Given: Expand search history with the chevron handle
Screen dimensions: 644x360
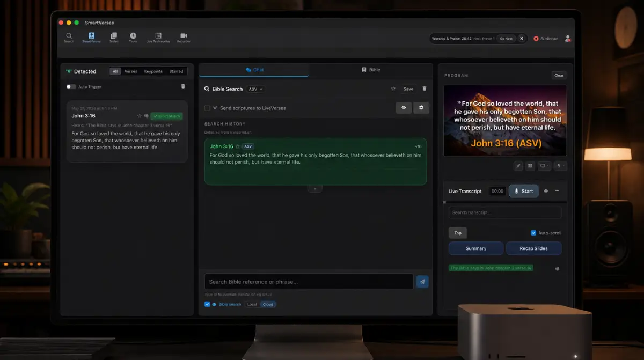Looking at the screenshot, I should pyautogui.click(x=315, y=188).
